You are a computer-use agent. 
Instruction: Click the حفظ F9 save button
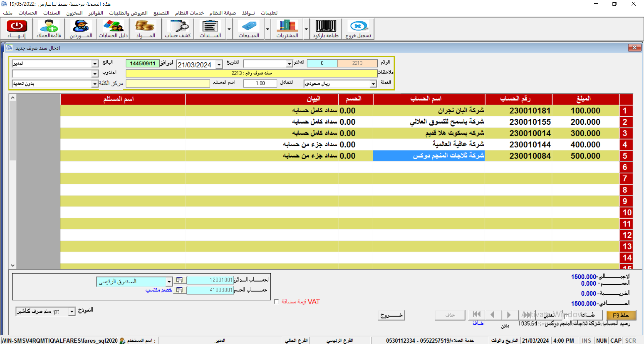coord(621,315)
